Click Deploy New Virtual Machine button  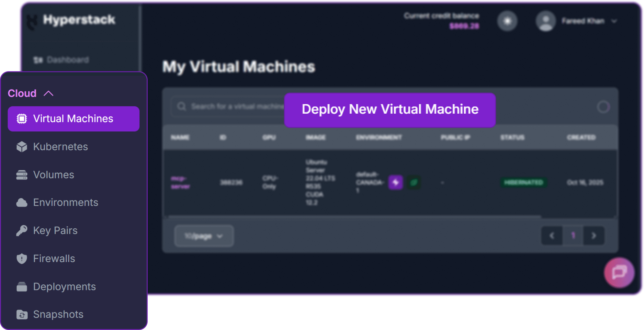390,109
